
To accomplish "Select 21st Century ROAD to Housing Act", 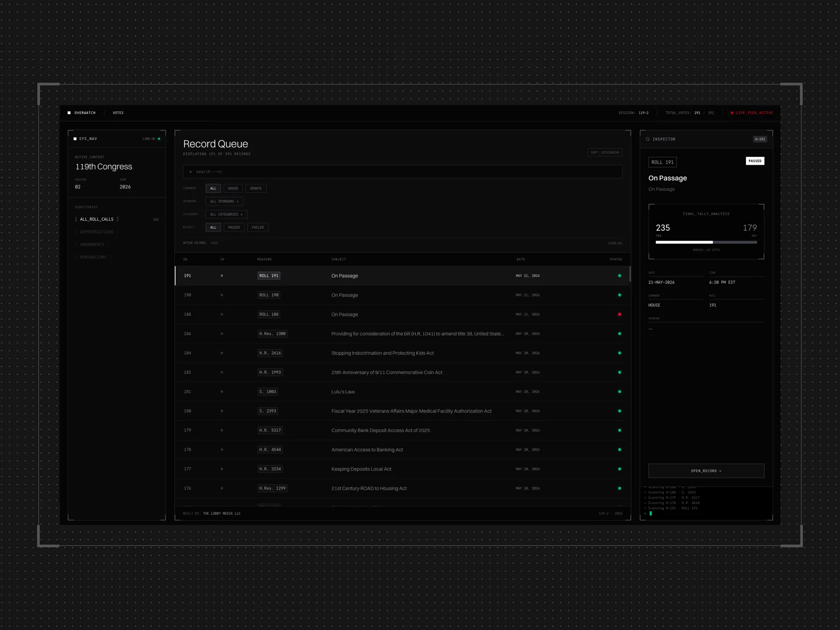I will click(x=402, y=489).
